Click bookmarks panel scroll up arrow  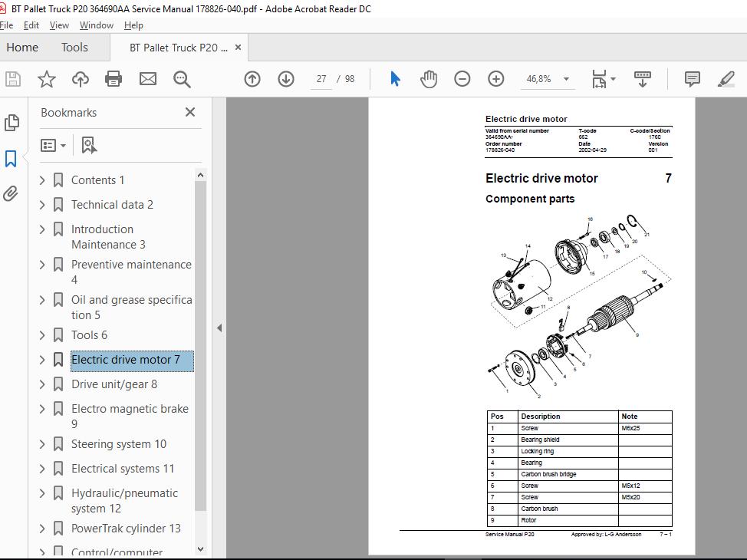(201, 175)
